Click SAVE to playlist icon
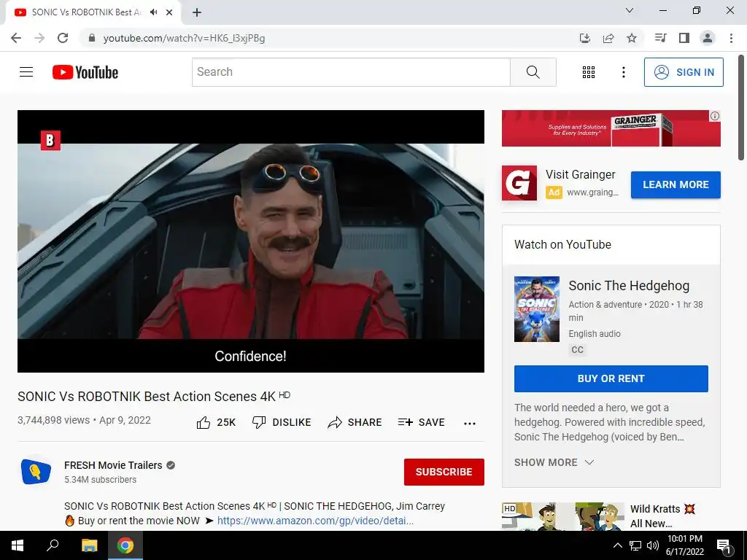 tap(422, 422)
